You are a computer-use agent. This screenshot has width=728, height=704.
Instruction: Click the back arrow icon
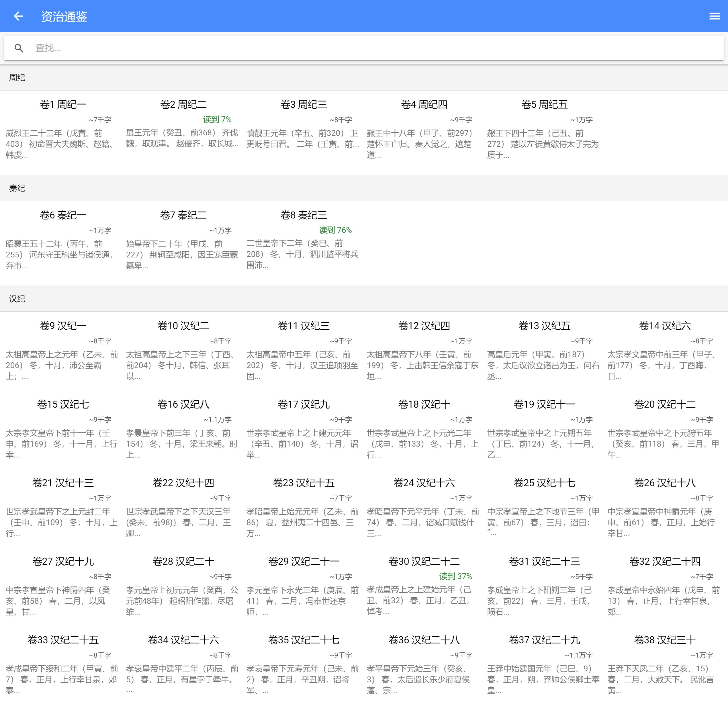pos(18,16)
